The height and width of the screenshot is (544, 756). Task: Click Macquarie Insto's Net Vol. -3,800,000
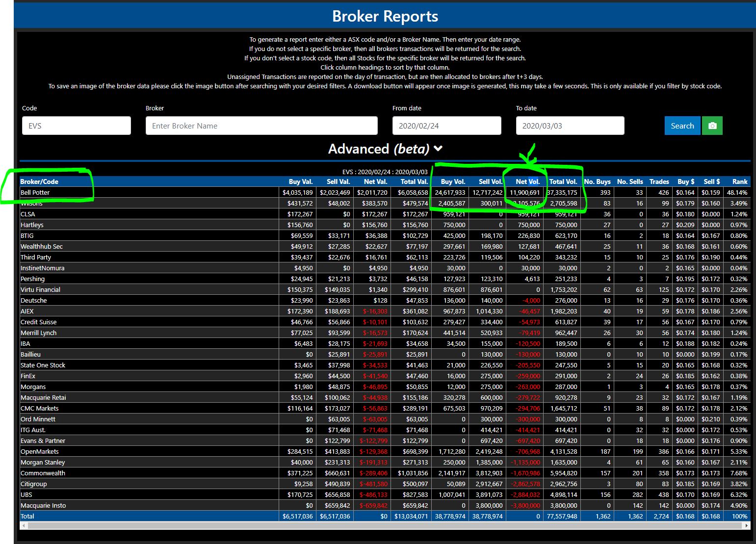point(525,505)
